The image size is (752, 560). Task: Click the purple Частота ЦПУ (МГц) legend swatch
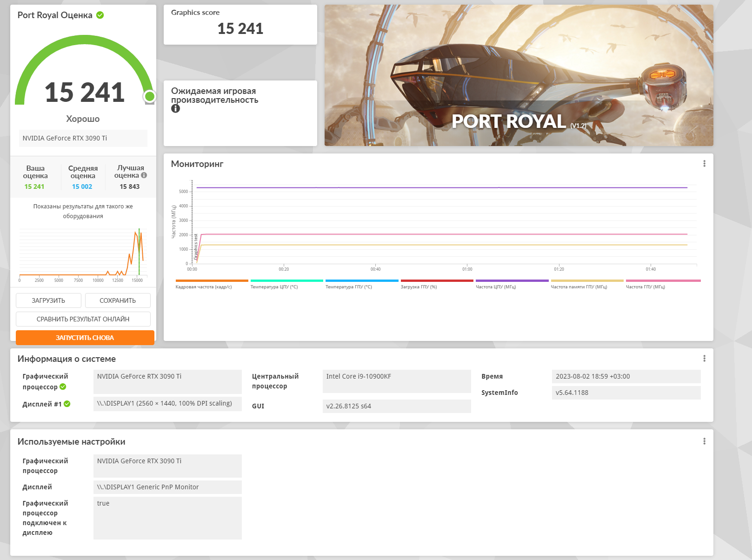512,281
